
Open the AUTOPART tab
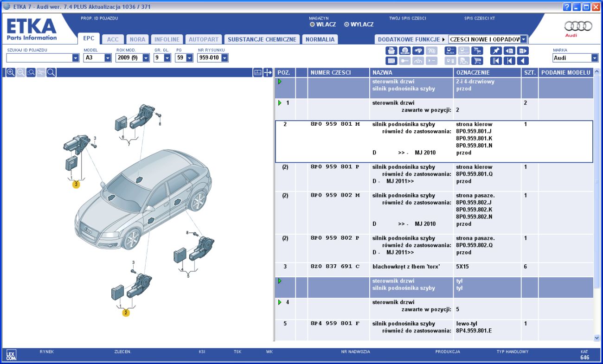click(203, 39)
